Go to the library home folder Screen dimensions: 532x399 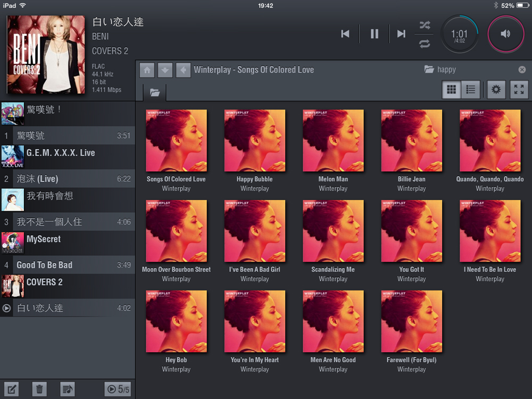click(147, 70)
